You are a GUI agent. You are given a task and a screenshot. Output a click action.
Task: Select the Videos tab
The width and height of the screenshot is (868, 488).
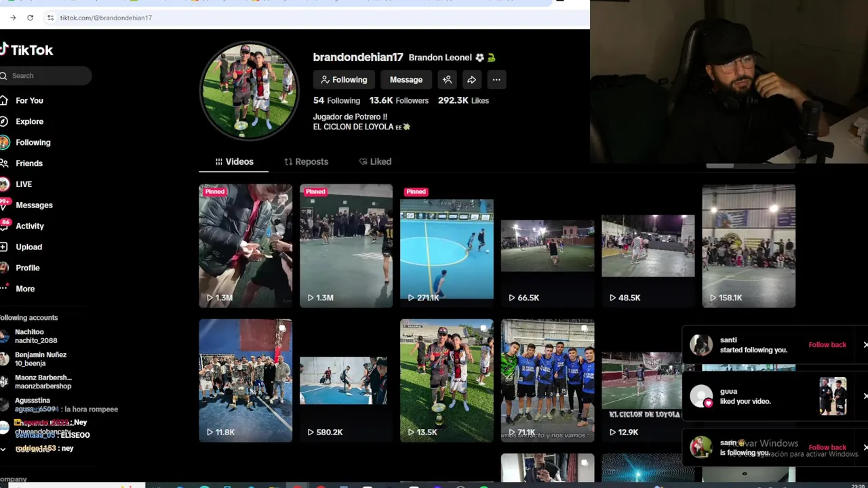pyautogui.click(x=234, y=162)
